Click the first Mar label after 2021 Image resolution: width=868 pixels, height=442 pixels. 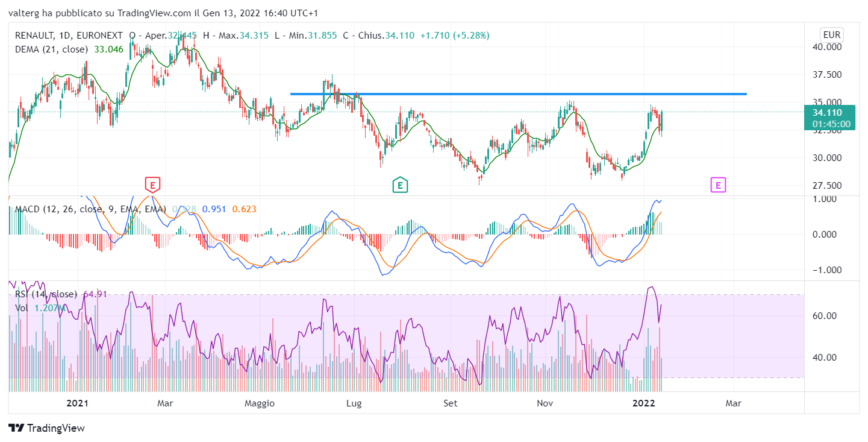[165, 403]
